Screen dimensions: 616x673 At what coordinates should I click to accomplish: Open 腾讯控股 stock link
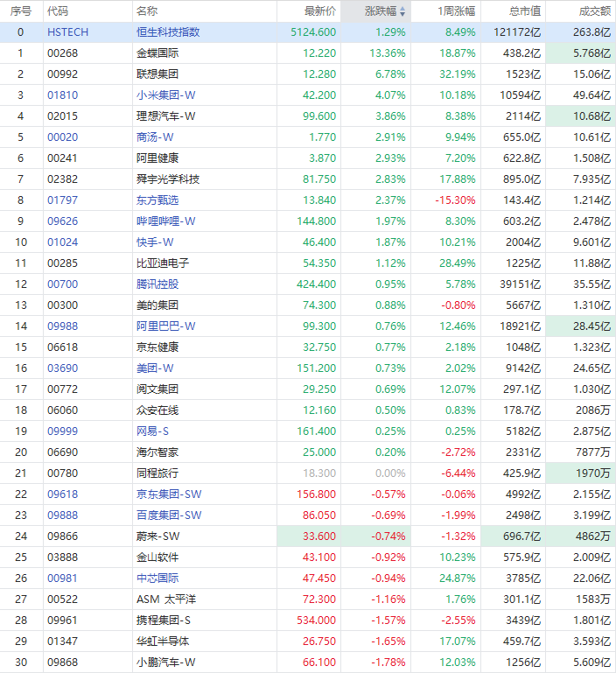click(x=157, y=284)
